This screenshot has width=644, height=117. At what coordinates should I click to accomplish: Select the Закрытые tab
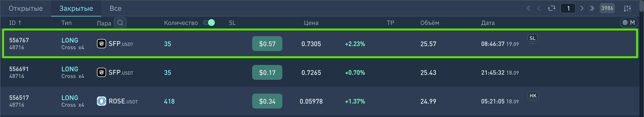pyautogui.click(x=76, y=8)
